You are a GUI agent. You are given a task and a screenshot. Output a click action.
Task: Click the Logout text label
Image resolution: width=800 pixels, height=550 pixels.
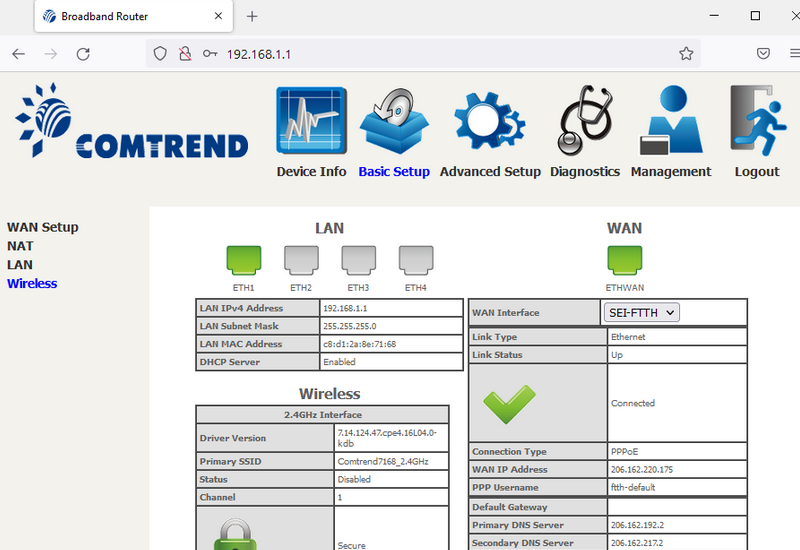pos(757,172)
